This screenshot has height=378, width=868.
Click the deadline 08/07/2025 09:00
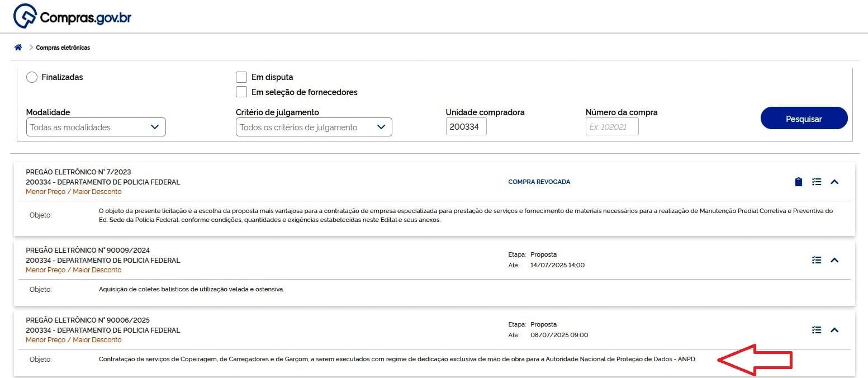(x=559, y=335)
